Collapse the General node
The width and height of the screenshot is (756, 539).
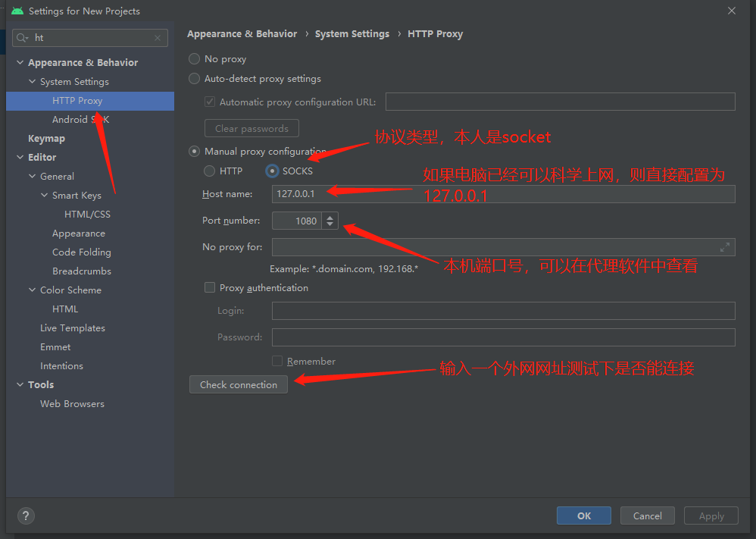pyautogui.click(x=33, y=176)
